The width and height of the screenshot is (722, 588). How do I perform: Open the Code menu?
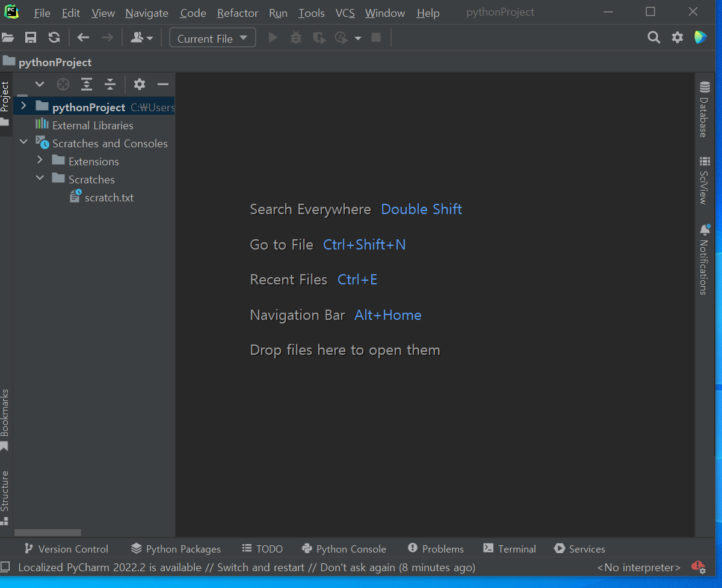coord(193,13)
